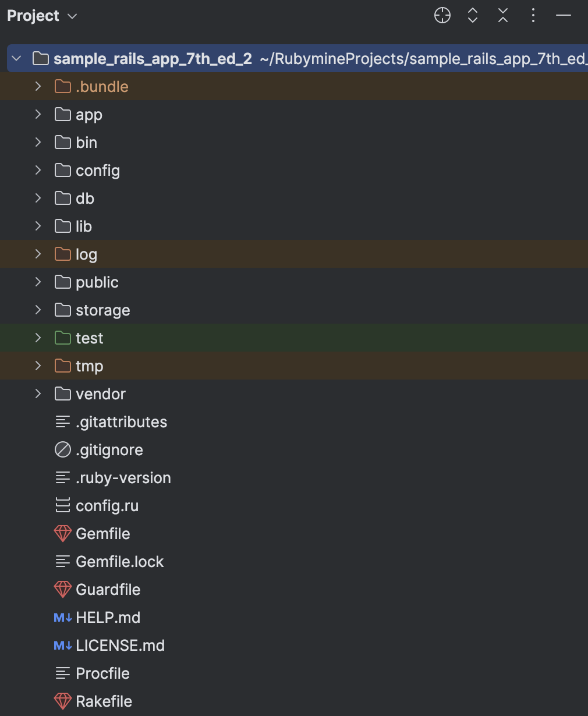The image size is (588, 716).
Task: Click the Gemfile ruby gem icon
Action: click(x=63, y=534)
